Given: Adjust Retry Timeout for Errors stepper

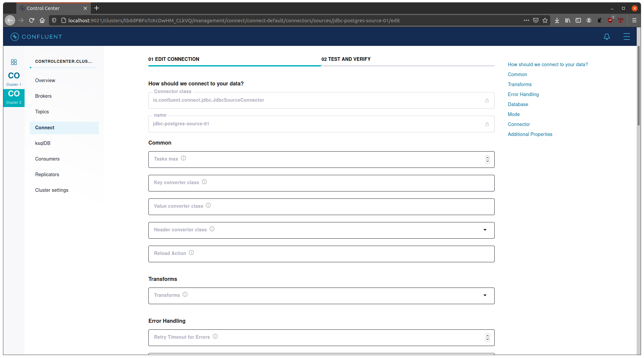Looking at the screenshot, I should tap(488, 338).
